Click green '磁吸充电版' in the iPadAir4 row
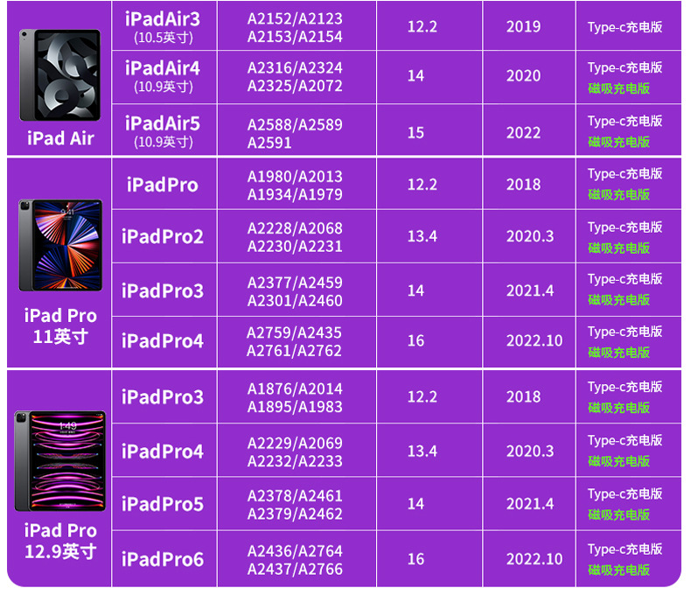The width and height of the screenshot is (691, 616). (x=618, y=88)
